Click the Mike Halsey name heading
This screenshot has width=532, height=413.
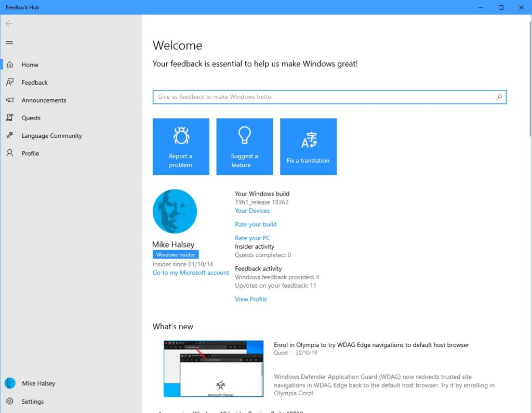173,244
